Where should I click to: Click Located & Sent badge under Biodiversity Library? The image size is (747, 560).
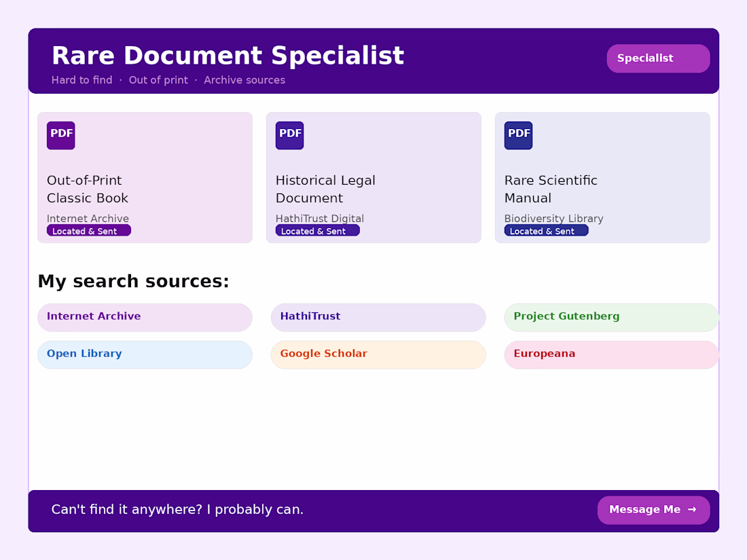coord(546,231)
